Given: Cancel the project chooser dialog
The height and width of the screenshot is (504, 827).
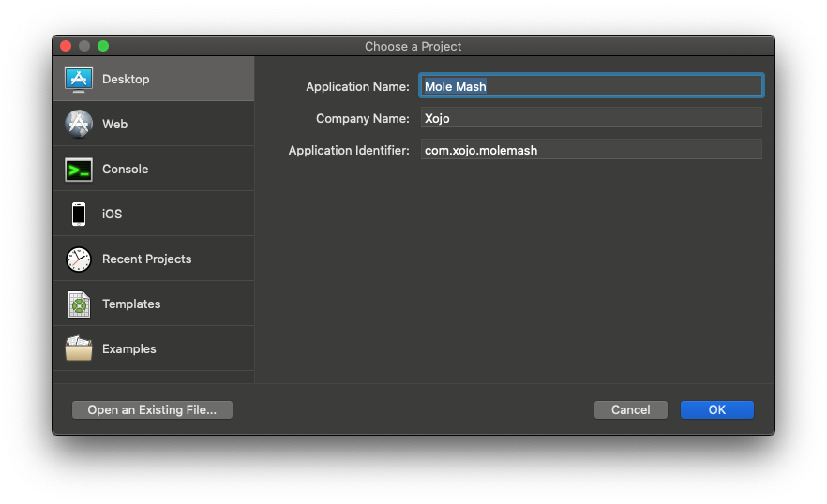Looking at the screenshot, I should 631,409.
